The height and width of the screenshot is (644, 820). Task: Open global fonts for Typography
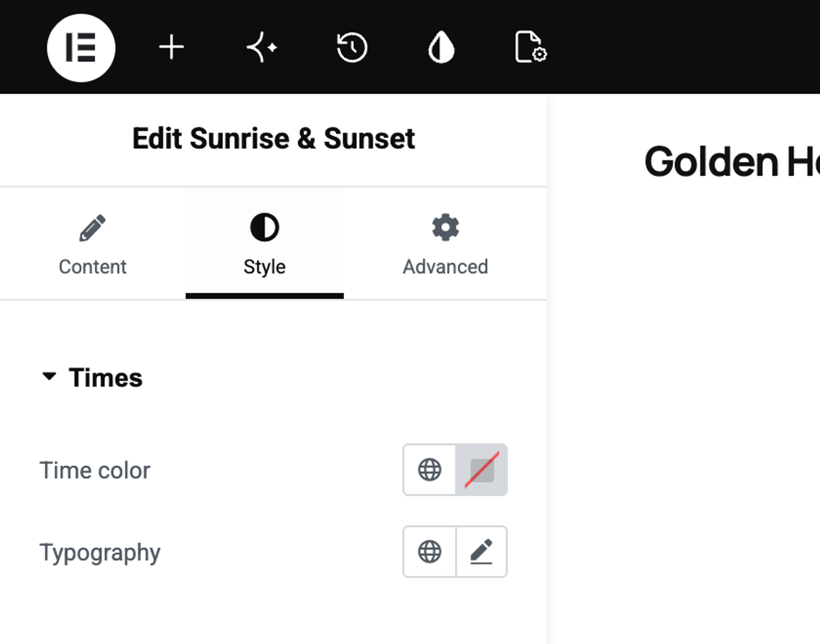click(429, 552)
